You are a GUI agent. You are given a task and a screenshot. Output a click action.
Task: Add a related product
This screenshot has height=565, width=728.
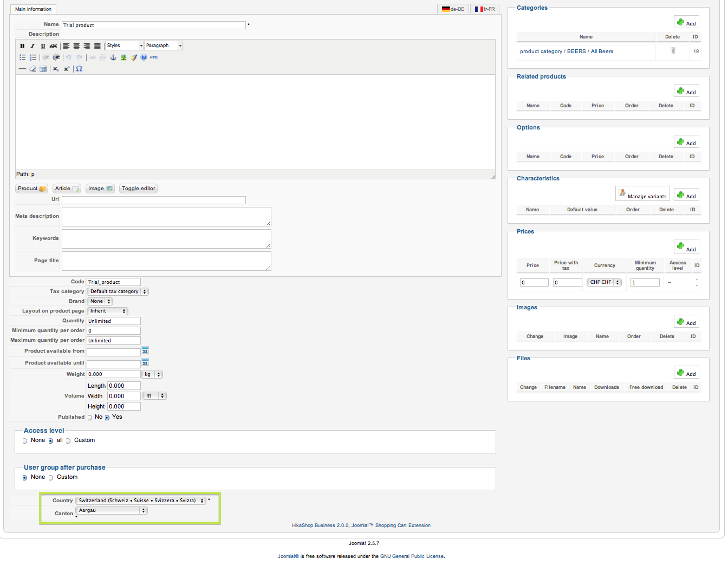[x=686, y=91]
